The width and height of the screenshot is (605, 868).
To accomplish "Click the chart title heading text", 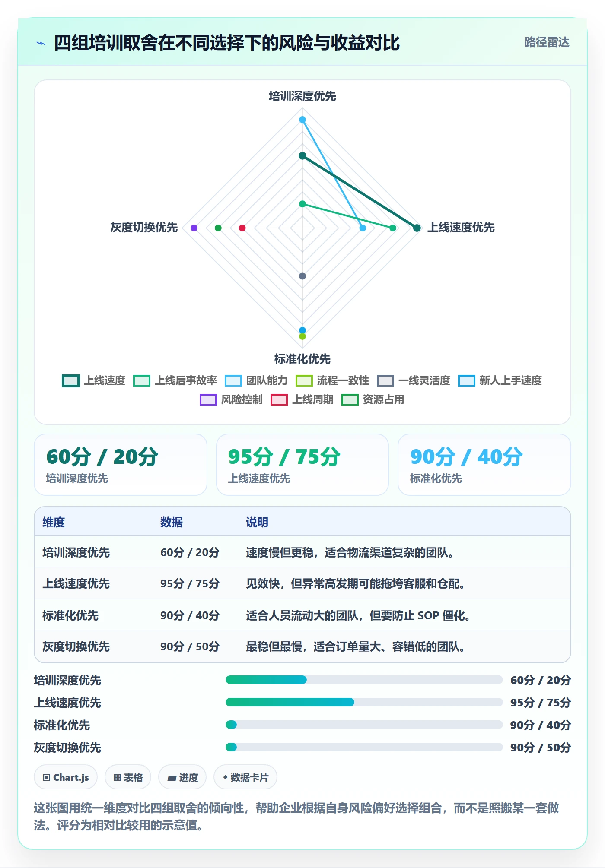I will (227, 43).
